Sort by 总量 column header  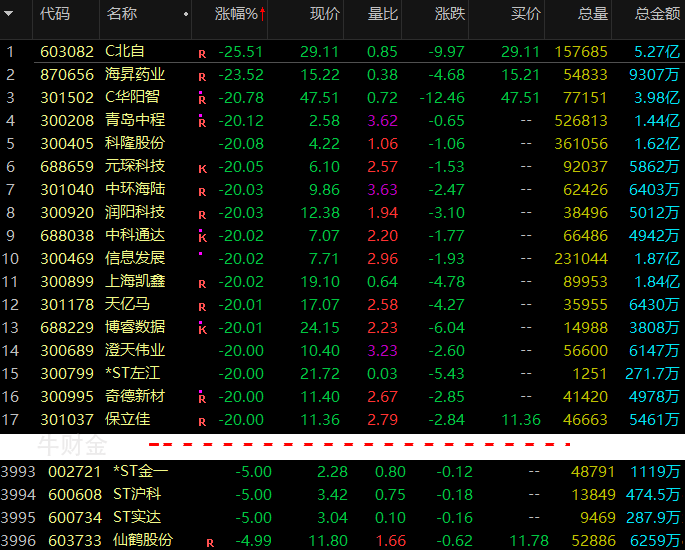coord(593,14)
